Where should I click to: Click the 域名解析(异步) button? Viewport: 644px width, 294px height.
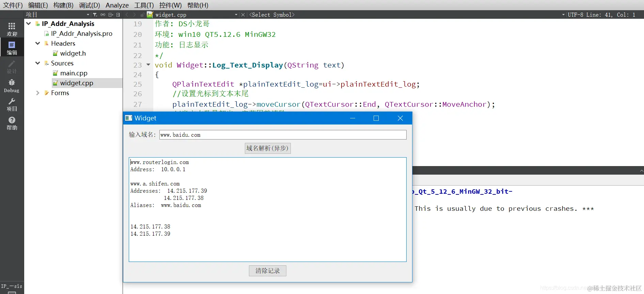tap(268, 148)
